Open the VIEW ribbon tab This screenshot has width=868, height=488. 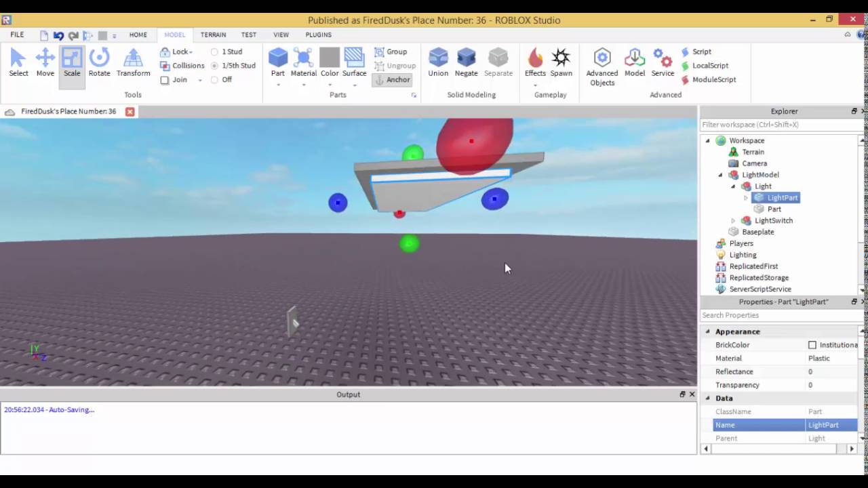click(x=281, y=35)
